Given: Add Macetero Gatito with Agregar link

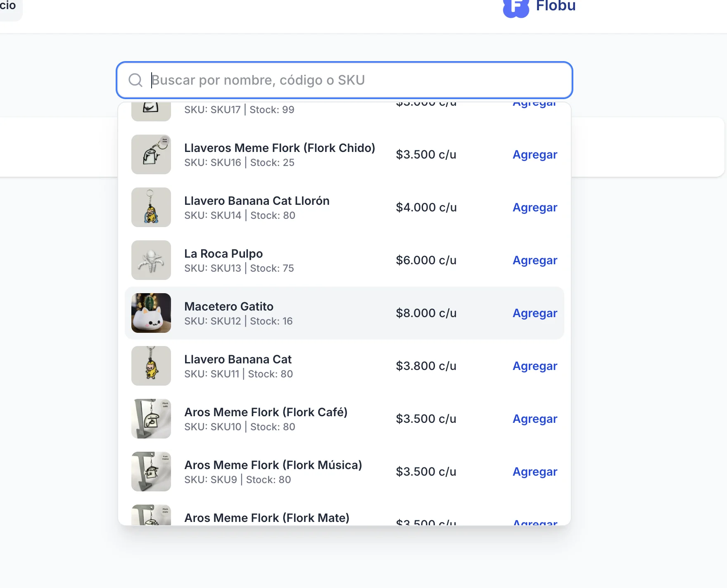Looking at the screenshot, I should (x=535, y=313).
